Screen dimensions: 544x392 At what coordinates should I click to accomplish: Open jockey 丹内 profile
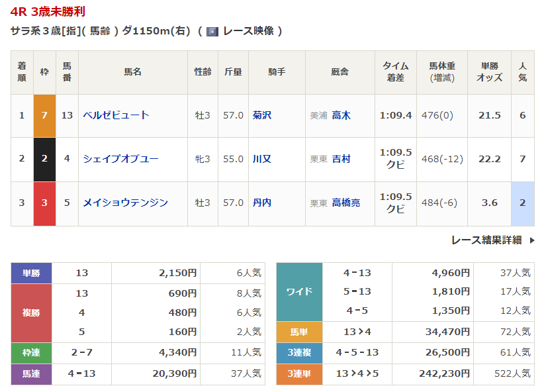point(262,203)
